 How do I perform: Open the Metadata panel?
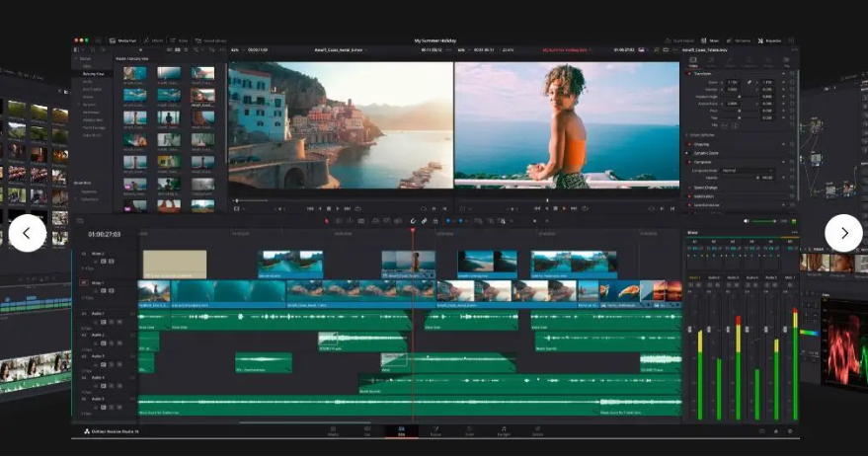tap(742, 40)
